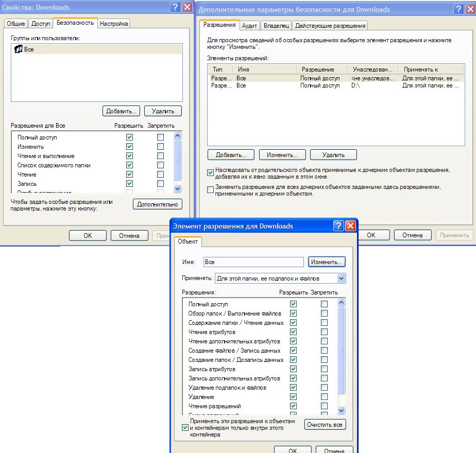
Task: Click Добавить in Advanced Security Settings
Action: (x=231, y=155)
